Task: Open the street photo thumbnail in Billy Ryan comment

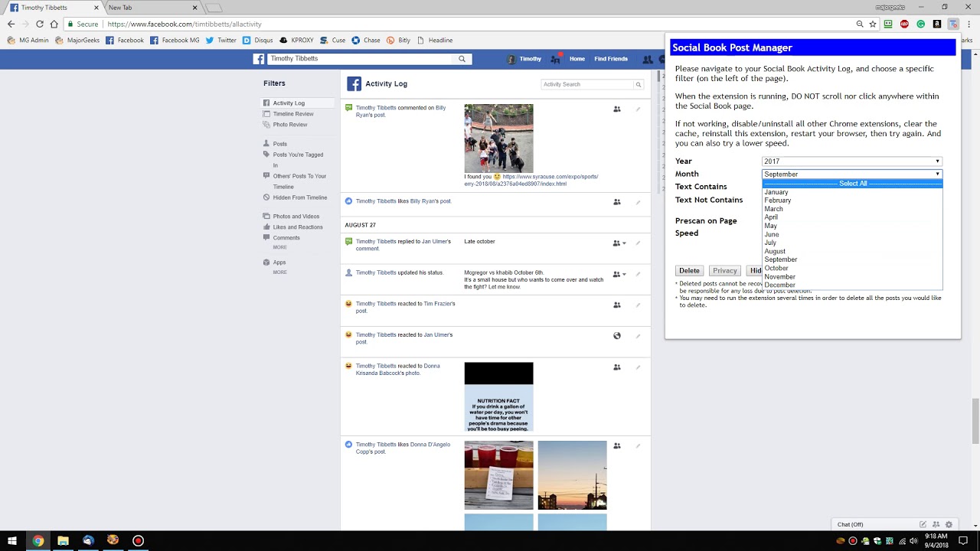Action: click(x=498, y=139)
